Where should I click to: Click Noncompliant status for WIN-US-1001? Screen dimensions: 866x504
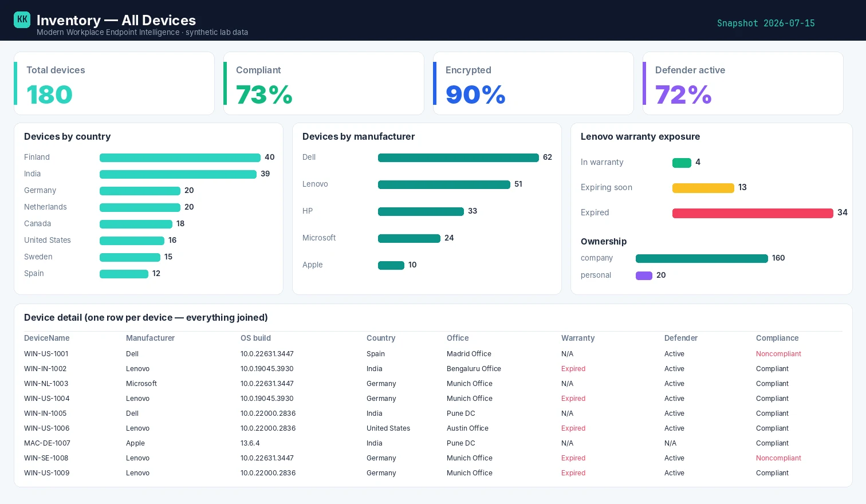point(778,354)
